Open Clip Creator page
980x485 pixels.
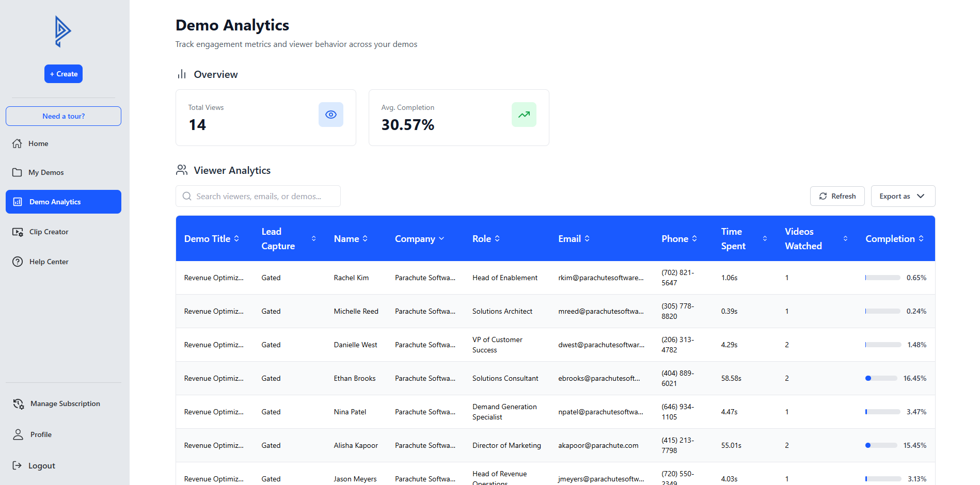point(64,232)
